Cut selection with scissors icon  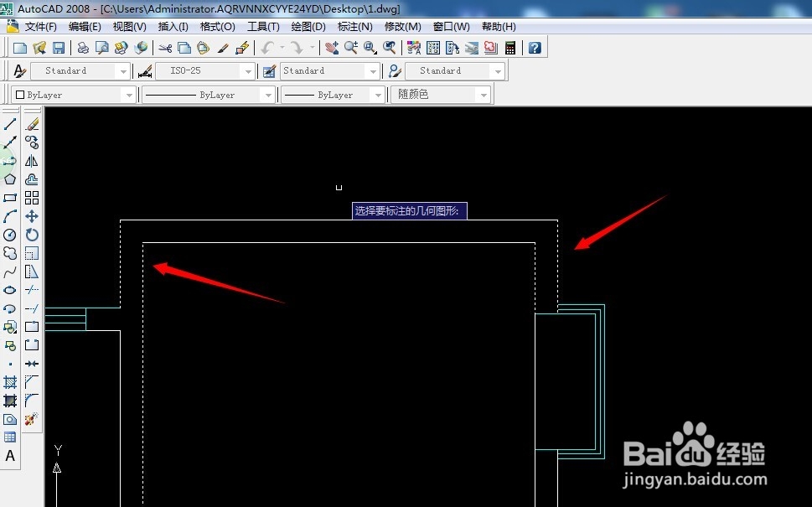pos(165,48)
